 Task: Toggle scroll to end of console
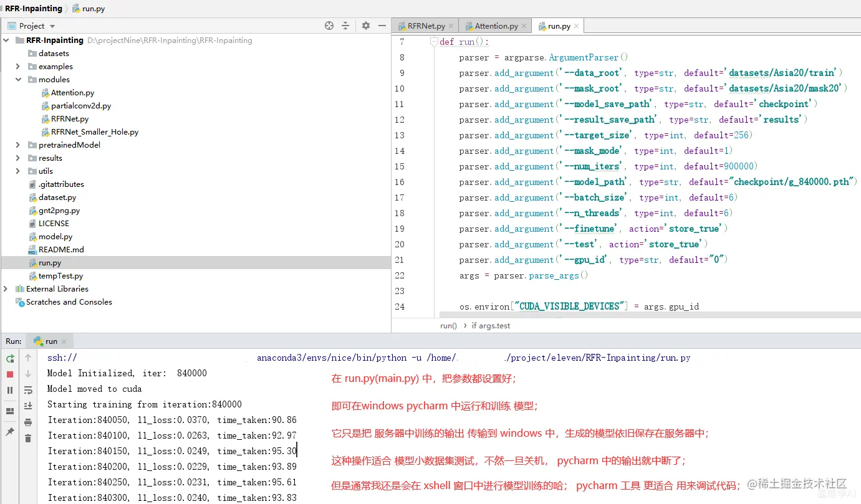click(x=28, y=406)
